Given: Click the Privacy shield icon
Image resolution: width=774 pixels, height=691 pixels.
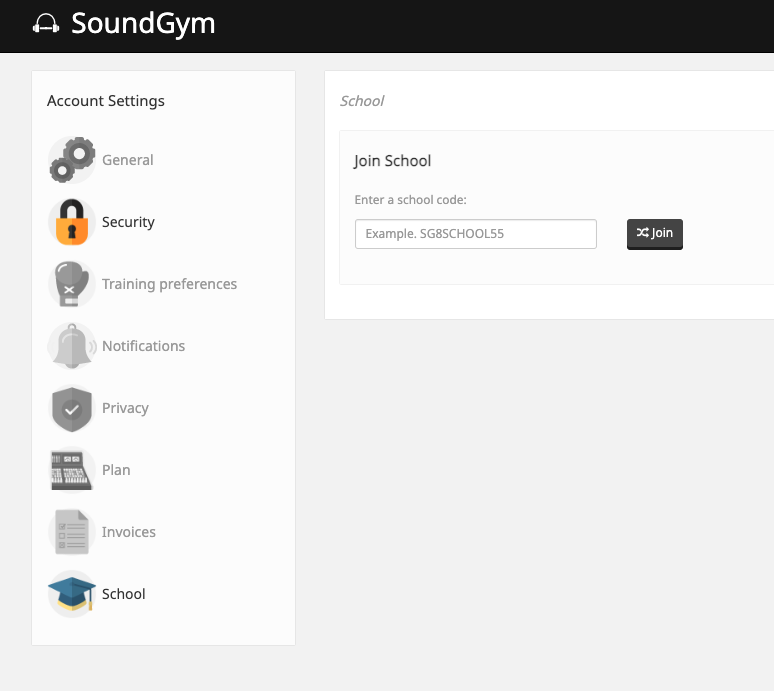Looking at the screenshot, I should tap(72, 408).
